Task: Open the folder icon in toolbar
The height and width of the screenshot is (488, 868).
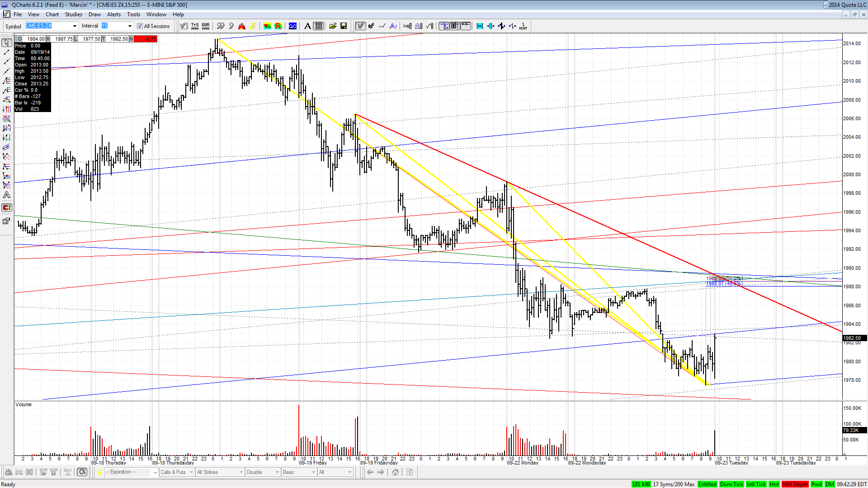Action: point(333,26)
